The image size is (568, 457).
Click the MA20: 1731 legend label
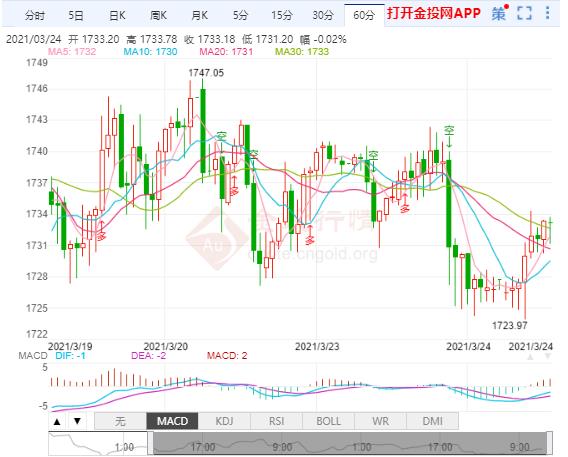(226, 51)
